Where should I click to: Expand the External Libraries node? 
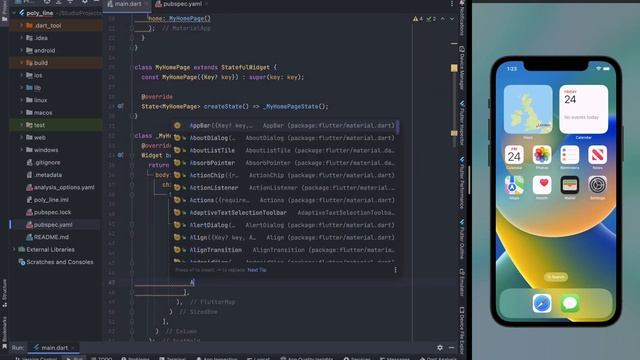(x=14, y=249)
